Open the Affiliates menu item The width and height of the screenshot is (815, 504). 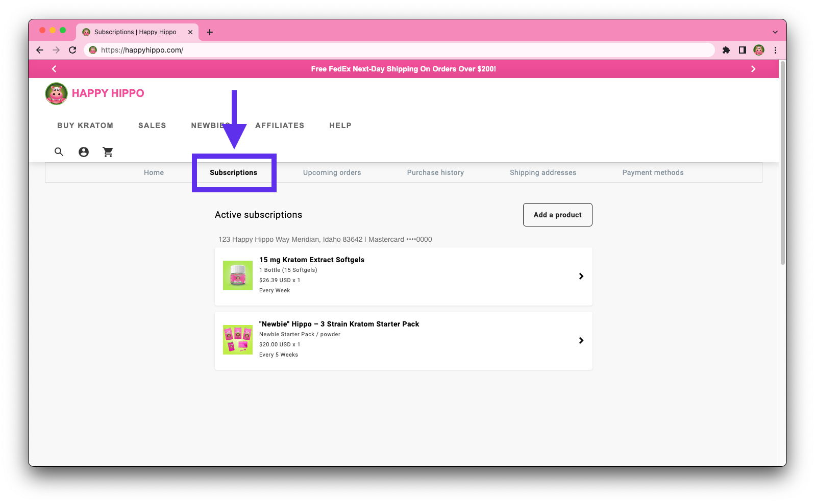coord(280,125)
